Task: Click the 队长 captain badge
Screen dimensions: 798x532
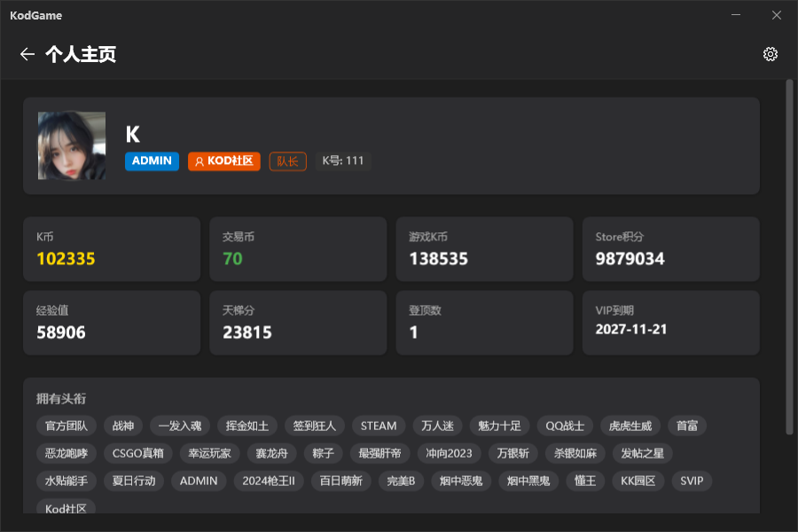Action: pos(287,161)
